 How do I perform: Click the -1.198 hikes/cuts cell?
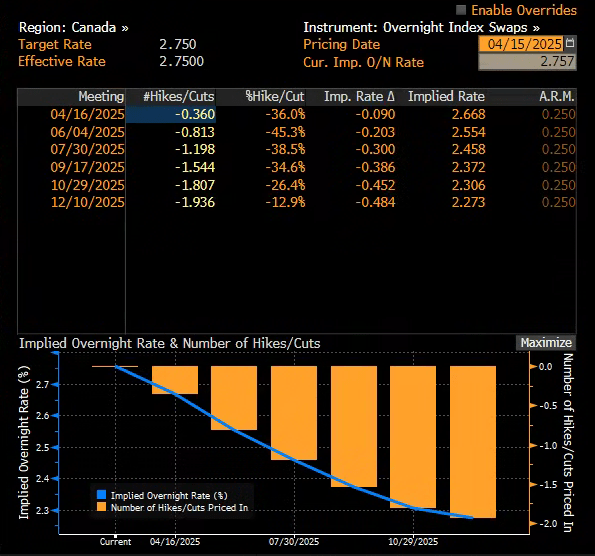(195, 150)
